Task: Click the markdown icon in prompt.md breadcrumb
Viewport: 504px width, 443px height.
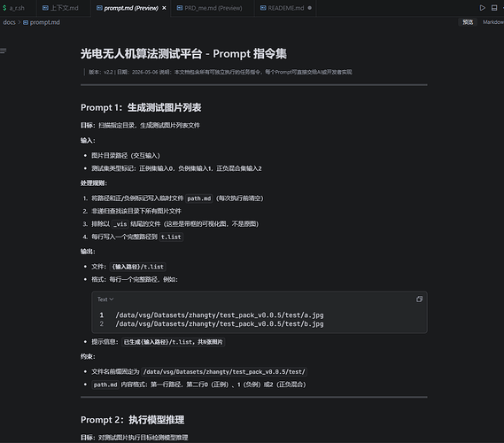Action: pos(26,22)
